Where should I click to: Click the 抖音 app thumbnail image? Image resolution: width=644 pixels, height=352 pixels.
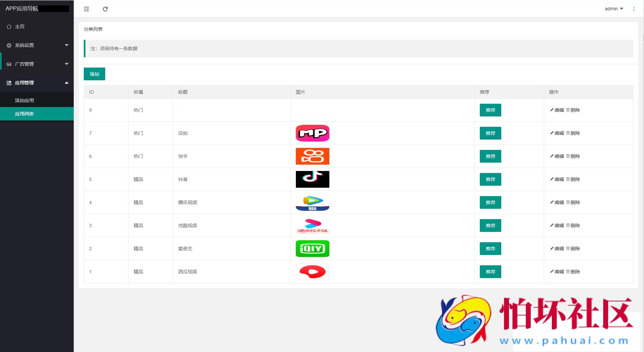[312, 179]
